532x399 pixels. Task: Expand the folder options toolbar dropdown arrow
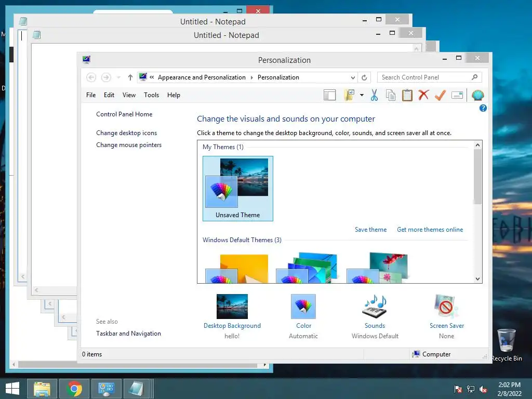[362, 96]
